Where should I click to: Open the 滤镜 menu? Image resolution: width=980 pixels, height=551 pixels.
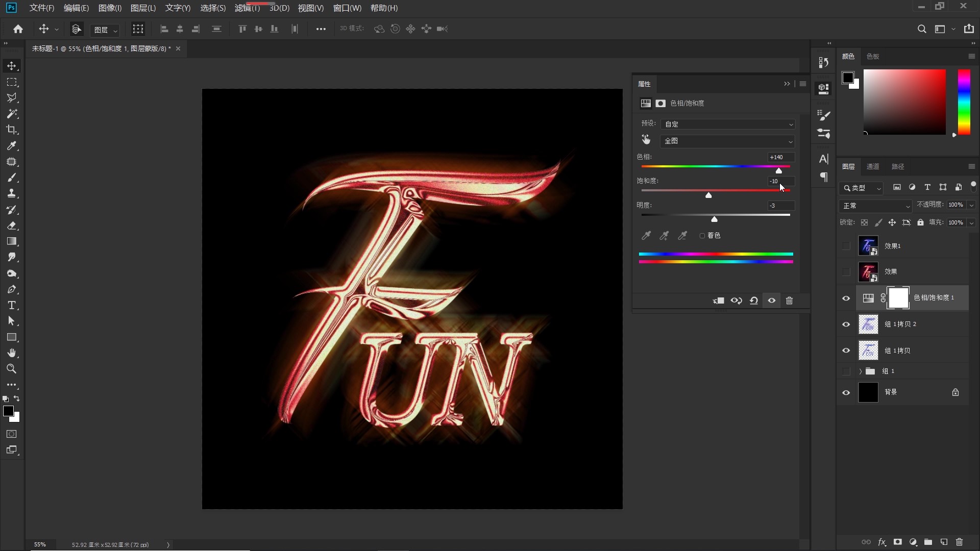(x=247, y=8)
